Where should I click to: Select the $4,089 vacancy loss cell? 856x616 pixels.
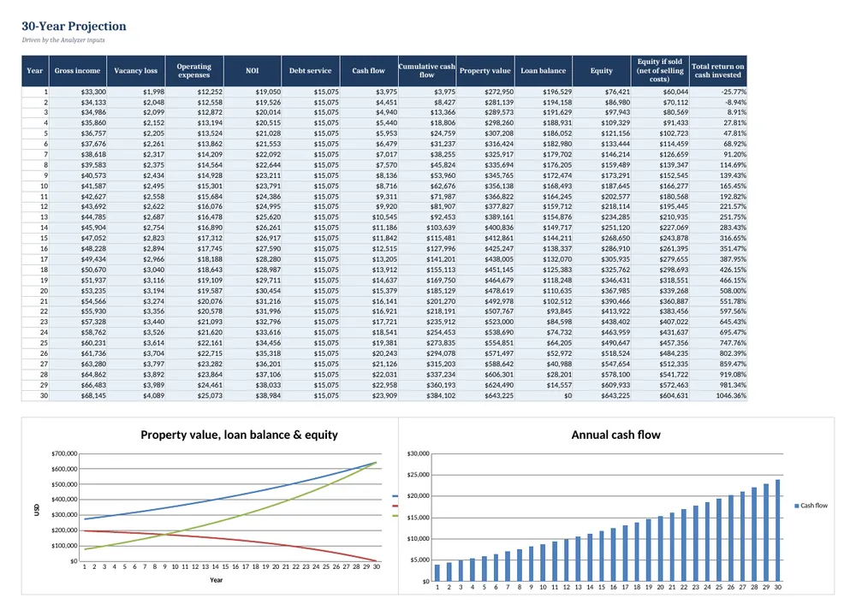pos(136,395)
